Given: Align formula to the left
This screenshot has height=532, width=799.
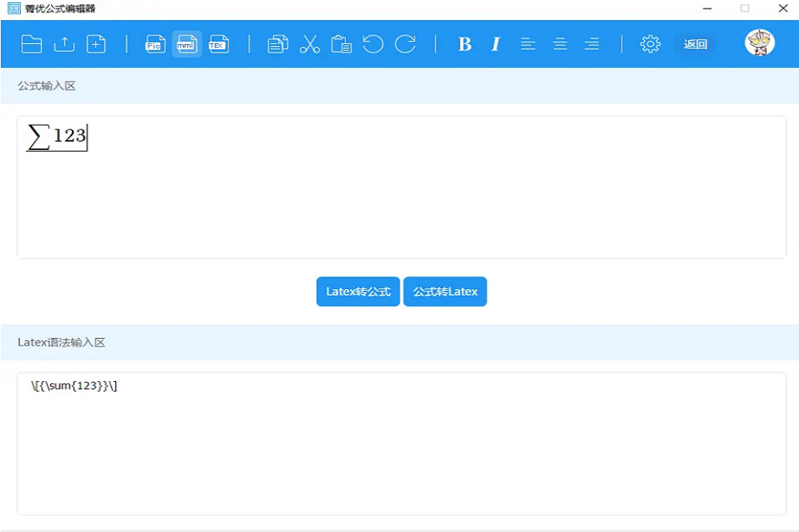Looking at the screenshot, I should tap(528, 44).
